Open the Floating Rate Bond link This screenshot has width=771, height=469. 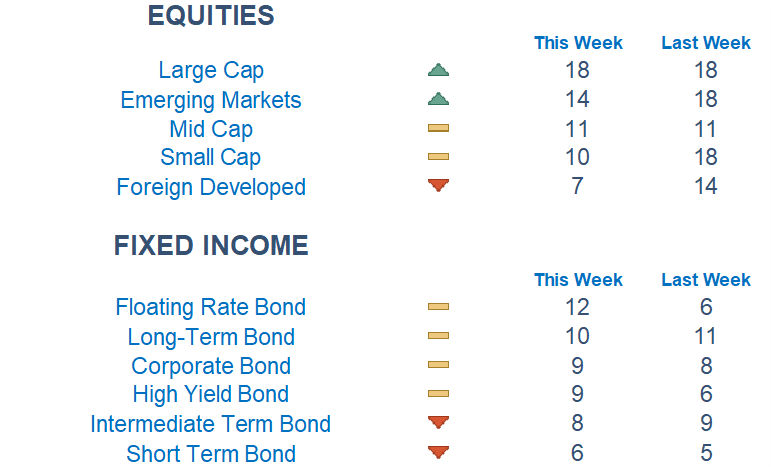[211, 307]
